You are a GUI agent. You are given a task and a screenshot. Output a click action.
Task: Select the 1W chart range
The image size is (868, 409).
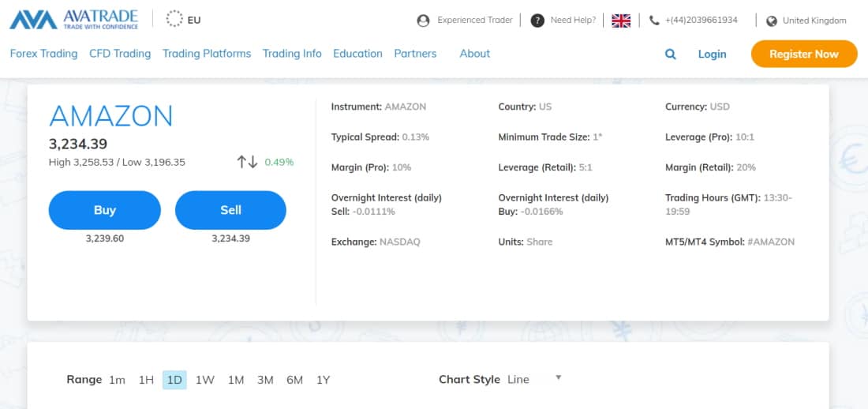click(205, 381)
